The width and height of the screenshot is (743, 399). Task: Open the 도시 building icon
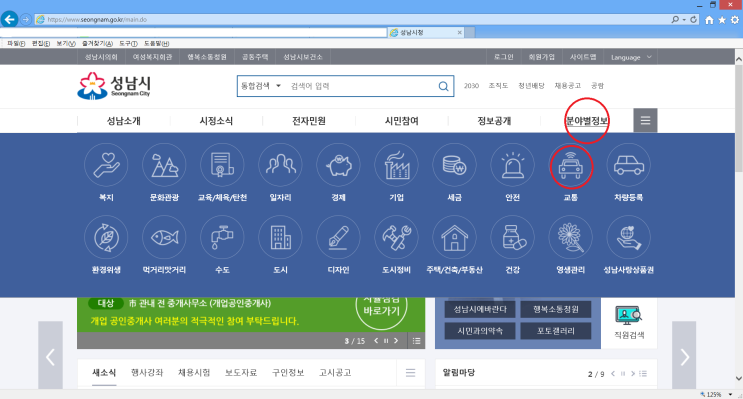click(x=281, y=237)
